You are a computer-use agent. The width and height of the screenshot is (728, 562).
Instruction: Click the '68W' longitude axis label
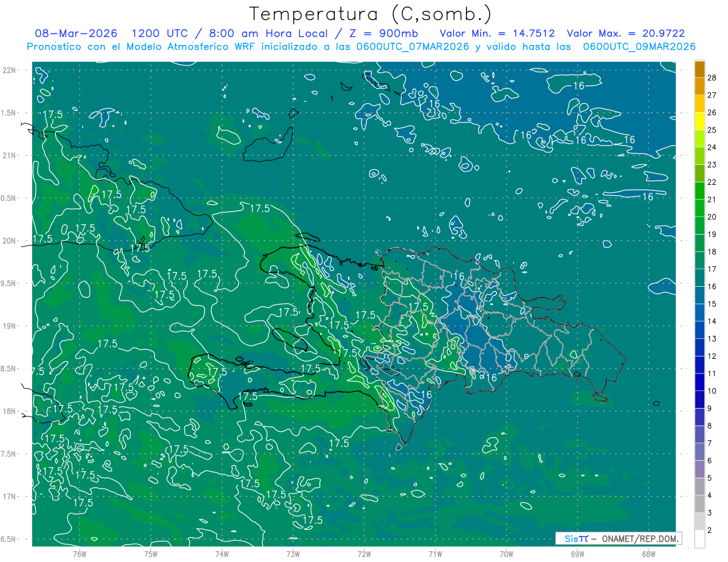[x=648, y=554]
